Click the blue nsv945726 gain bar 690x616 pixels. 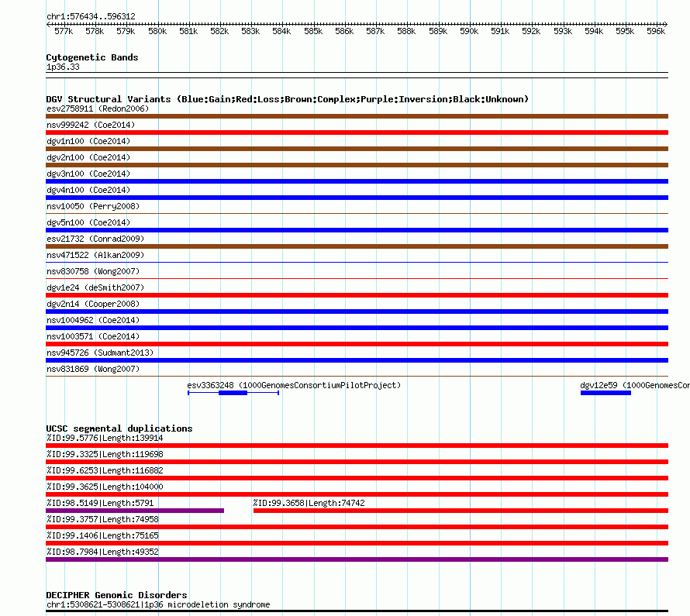(x=357, y=360)
